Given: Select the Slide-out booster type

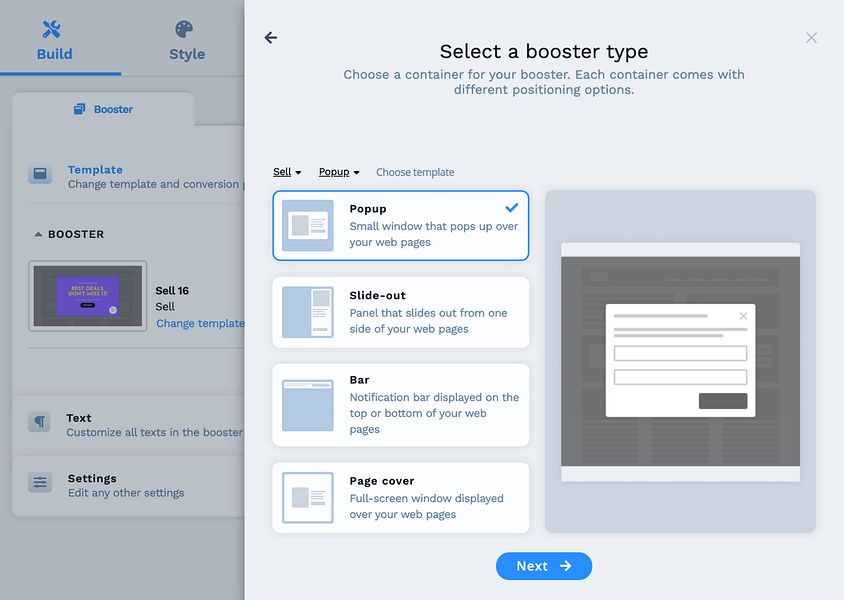Looking at the screenshot, I should point(400,312).
